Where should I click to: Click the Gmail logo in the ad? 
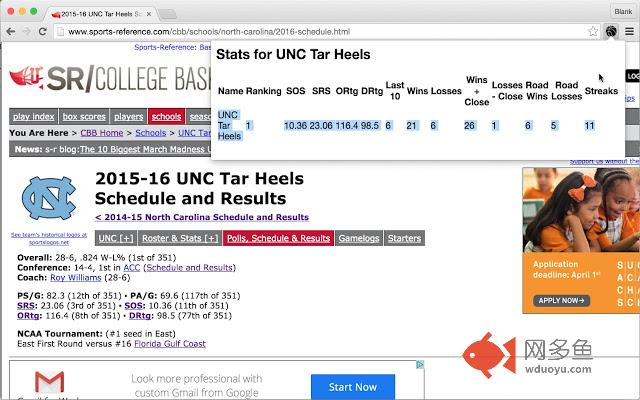pyautogui.click(x=49, y=382)
